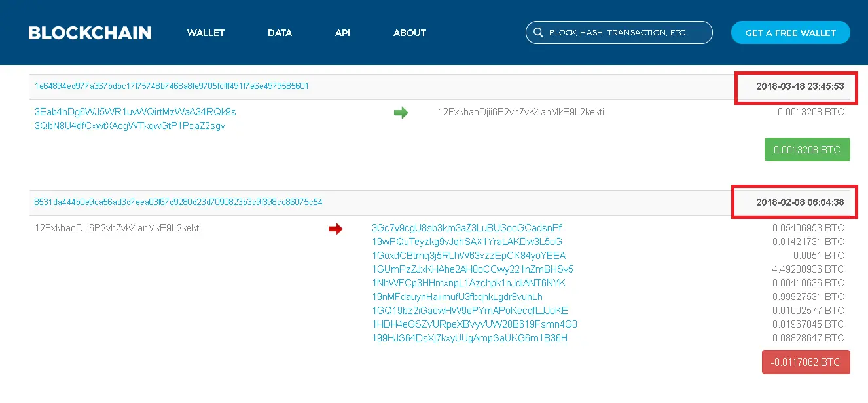Click GET A FREE WALLET button
Viewport: 868px width, 403px height.
(790, 33)
